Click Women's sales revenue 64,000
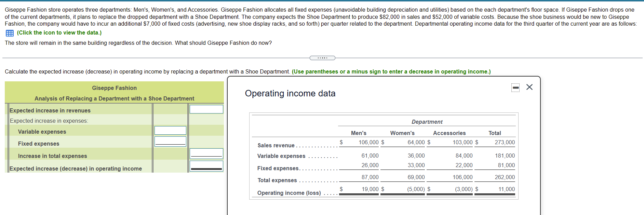The image size is (644, 215). pos(416,142)
